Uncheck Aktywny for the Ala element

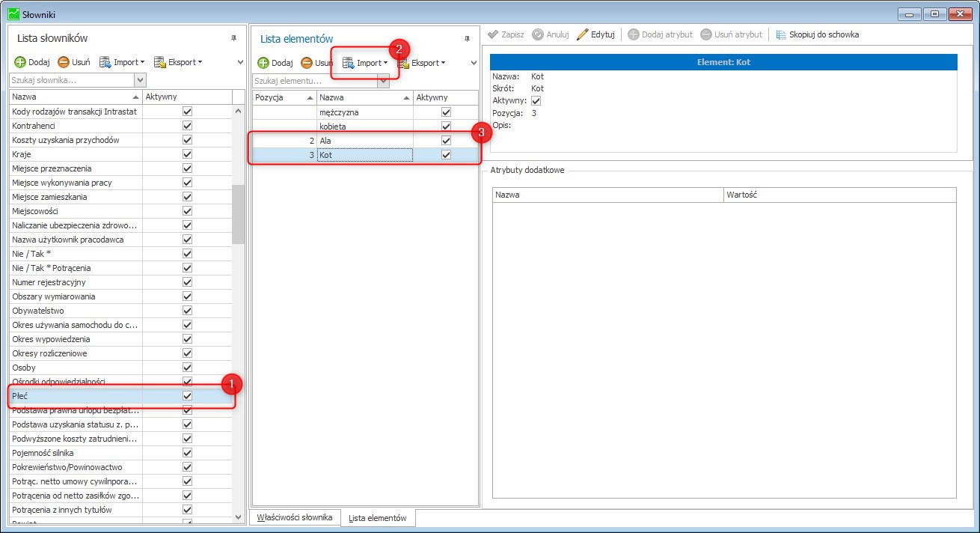pyautogui.click(x=447, y=141)
